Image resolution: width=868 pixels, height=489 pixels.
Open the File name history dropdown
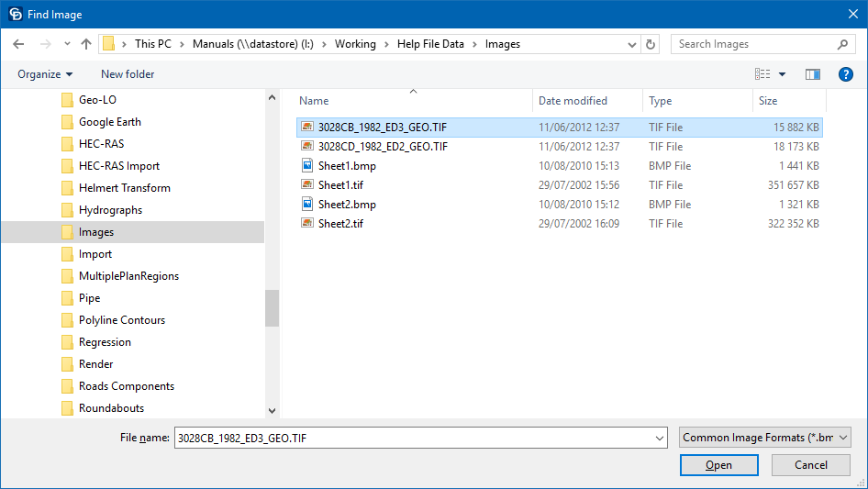[660, 438]
